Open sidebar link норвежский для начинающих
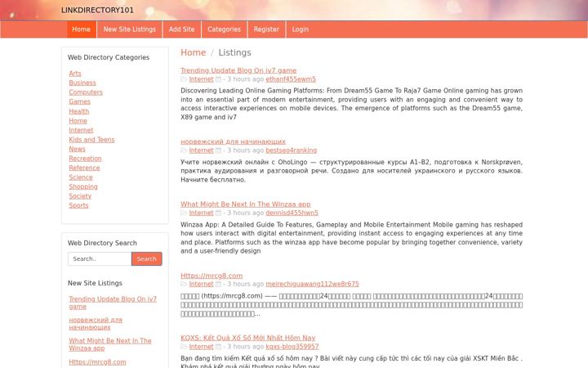Viewport: 588px width, 368px height. (x=96, y=324)
